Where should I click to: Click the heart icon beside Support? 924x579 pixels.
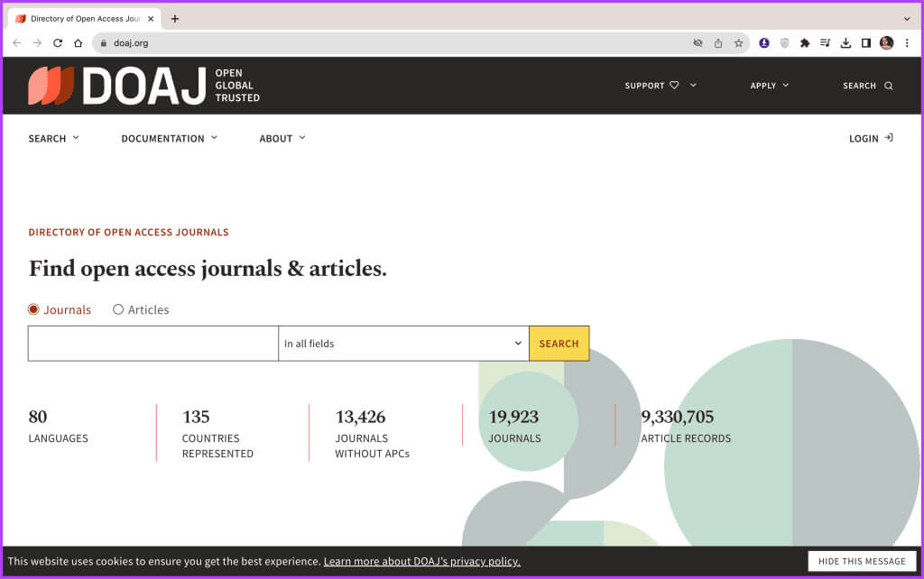(x=674, y=85)
